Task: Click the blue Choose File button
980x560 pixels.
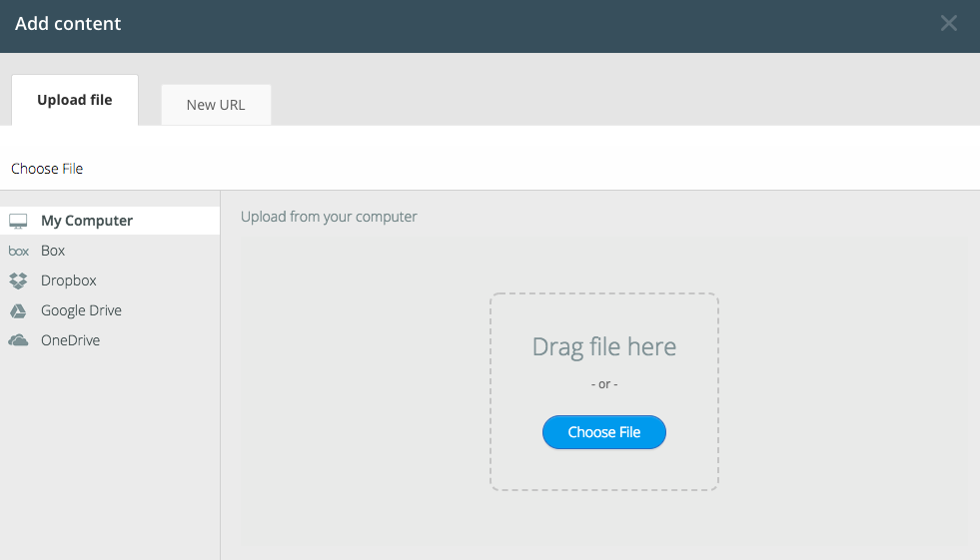Action: (x=604, y=432)
